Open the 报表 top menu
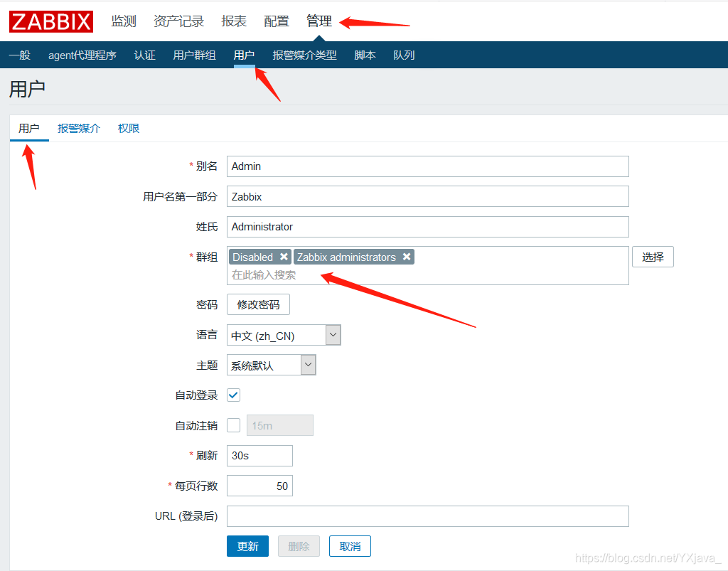This screenshot has height=571, width=728. [234, 21]
